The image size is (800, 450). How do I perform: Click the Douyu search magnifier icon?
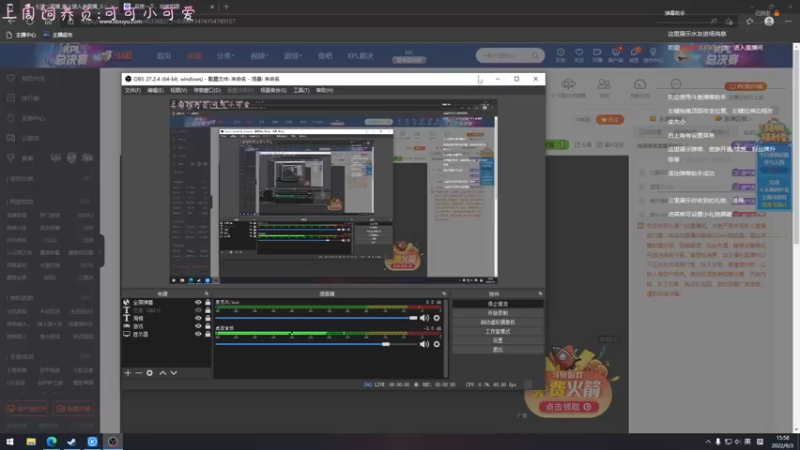(x=535, y=55)
